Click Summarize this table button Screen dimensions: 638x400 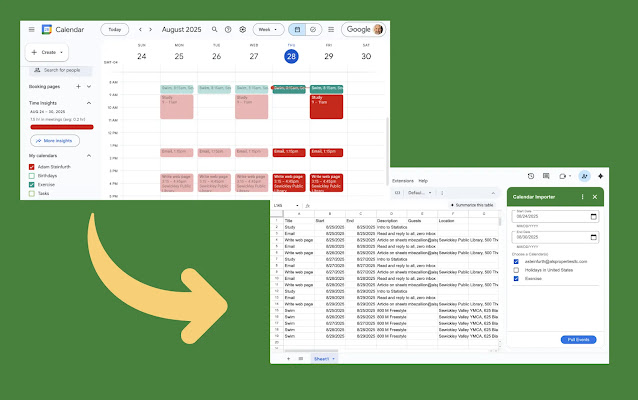pyautogui.click(x=472, y=205)
